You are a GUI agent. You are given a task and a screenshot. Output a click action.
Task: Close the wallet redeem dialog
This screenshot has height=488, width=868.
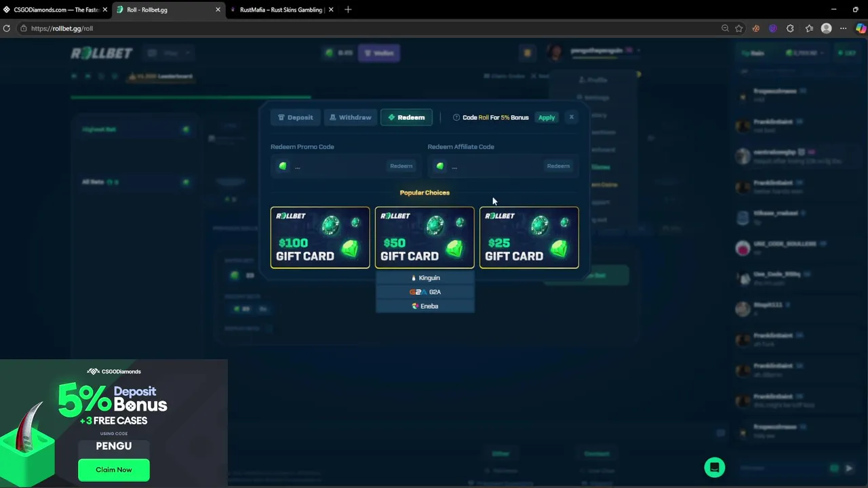[571, 117]
